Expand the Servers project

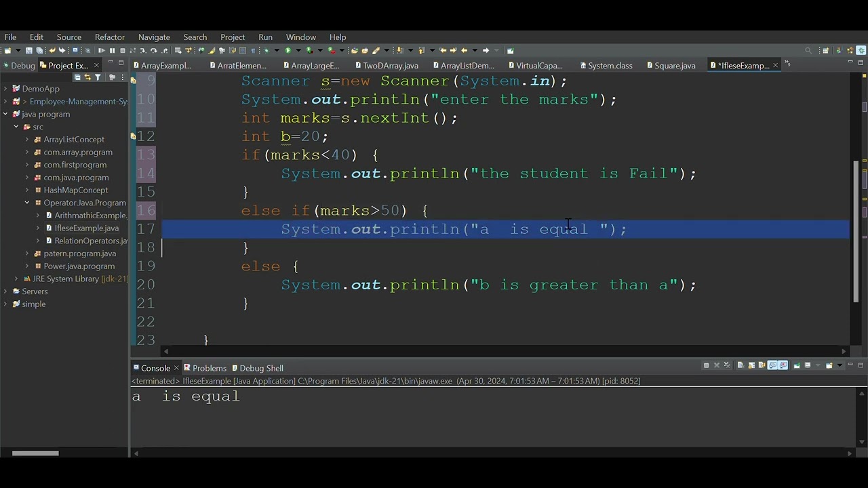point(5,291)
